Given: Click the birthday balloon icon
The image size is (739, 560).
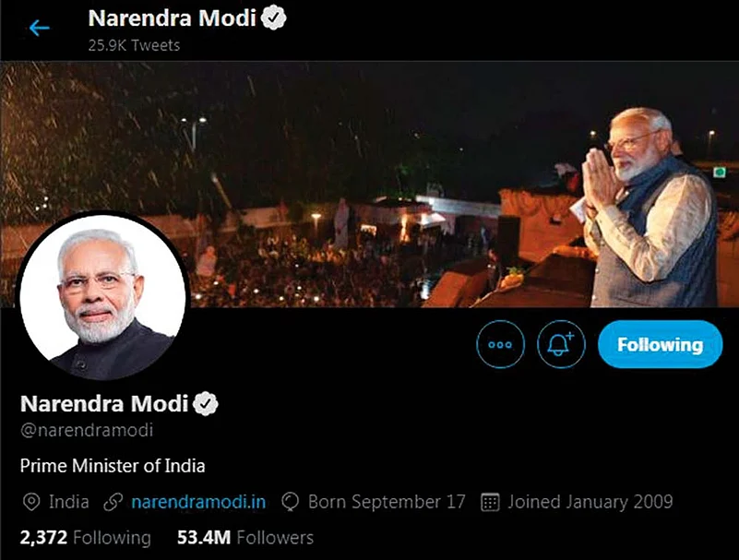Looking at the screenshot, I should (292, 503).
